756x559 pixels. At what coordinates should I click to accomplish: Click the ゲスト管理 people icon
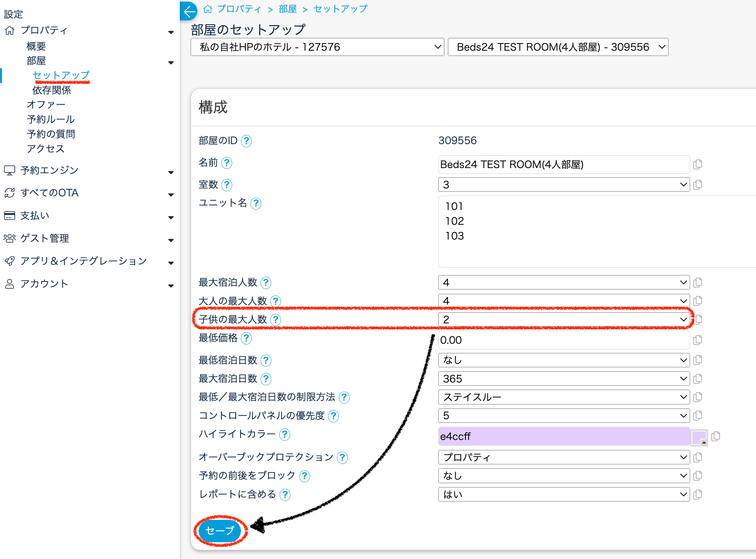coord(9,238)
